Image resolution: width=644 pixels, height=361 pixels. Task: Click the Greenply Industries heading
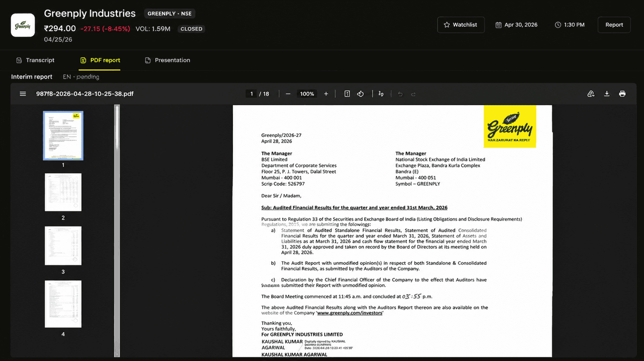(x=90, y=14)
